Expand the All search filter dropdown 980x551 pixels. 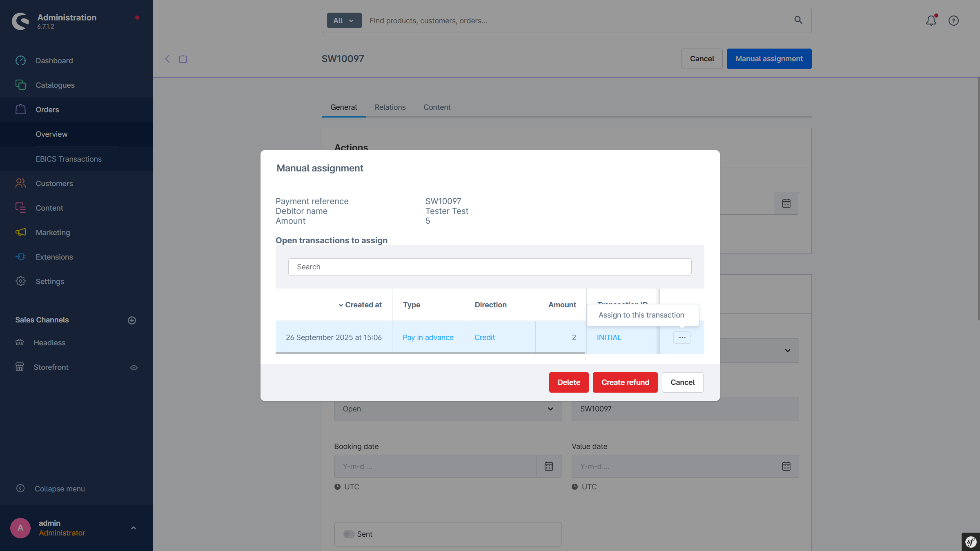344,20
